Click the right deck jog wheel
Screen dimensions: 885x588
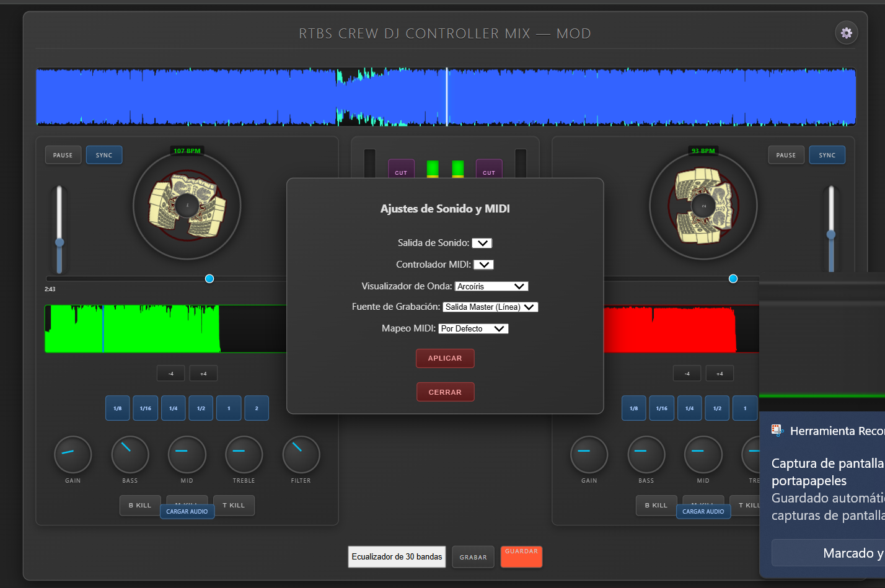703,204
